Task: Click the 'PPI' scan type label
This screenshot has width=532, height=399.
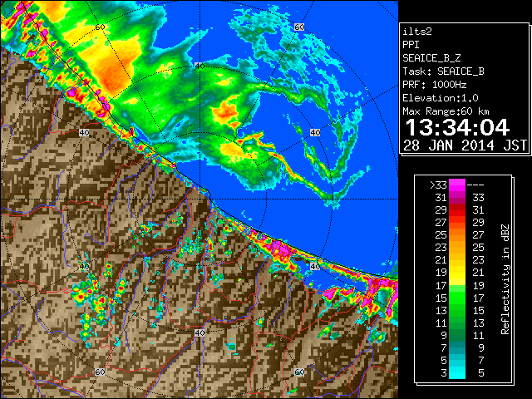Action: pyautogui.click(x=411, y=45)
